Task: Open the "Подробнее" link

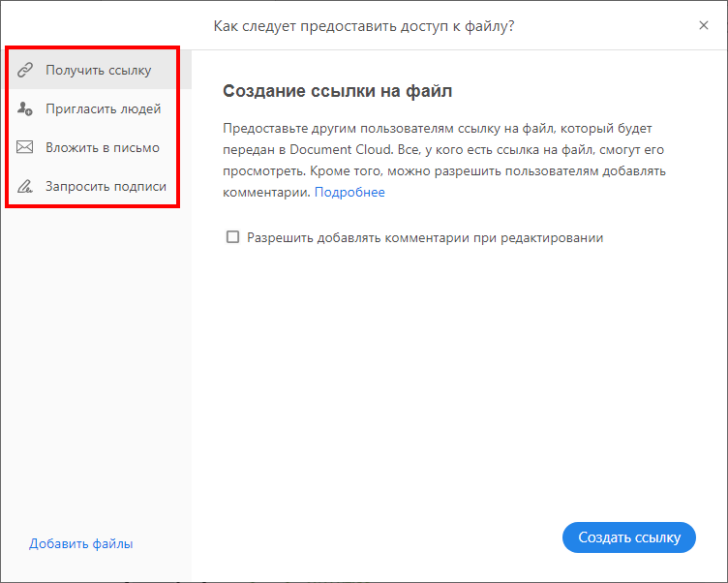Action: click(349, 193)
